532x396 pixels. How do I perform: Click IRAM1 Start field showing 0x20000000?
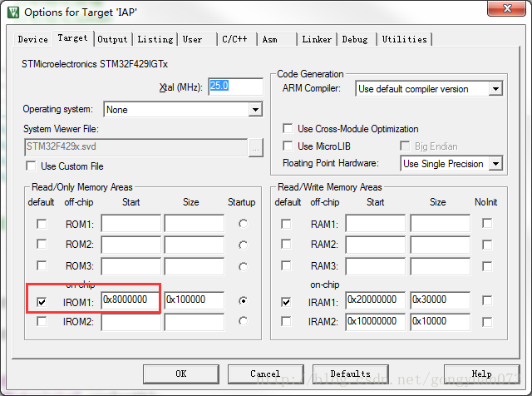pos(376,300)
